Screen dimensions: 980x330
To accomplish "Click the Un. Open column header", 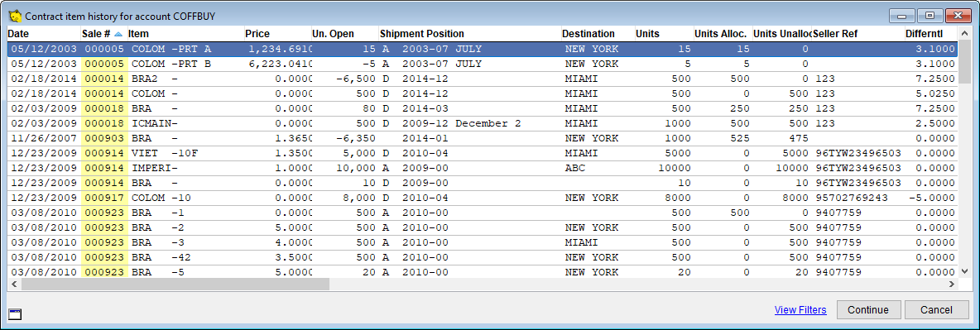I will (x=344, y=34).
